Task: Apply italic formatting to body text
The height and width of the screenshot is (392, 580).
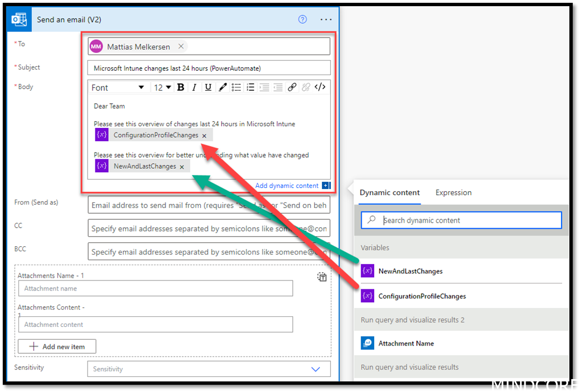Action: [194, 87]
